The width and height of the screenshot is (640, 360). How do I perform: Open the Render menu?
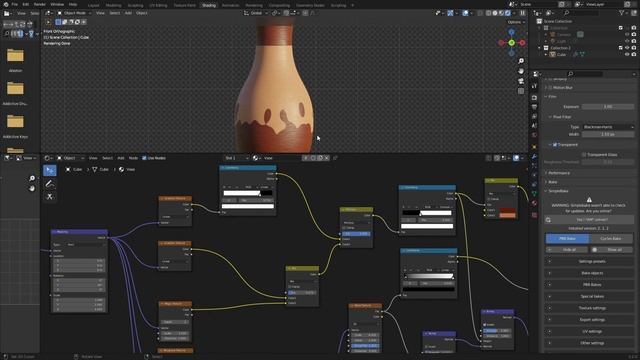40,4
